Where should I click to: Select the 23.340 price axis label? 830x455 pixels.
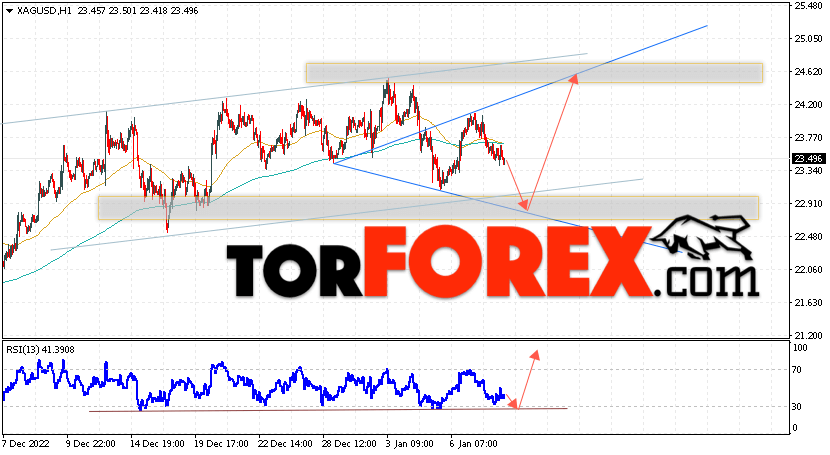coord(808,170)
